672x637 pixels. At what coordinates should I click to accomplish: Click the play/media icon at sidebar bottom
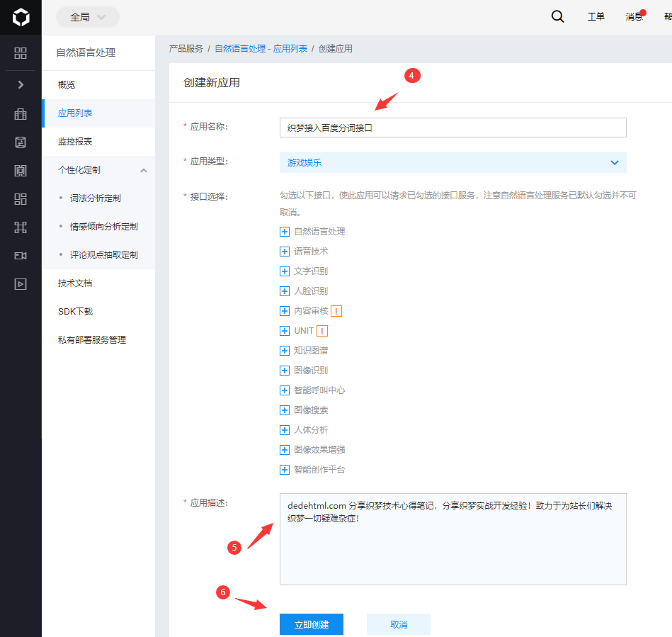(x=20, y=283)
